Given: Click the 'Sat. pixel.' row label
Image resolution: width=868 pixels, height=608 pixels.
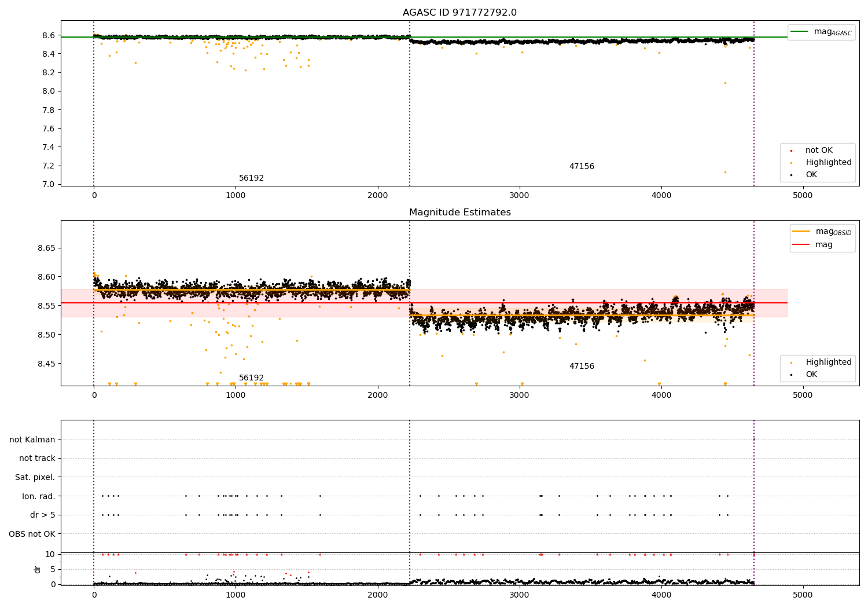Looking at the screenshot, I should [x=35, y=477].
